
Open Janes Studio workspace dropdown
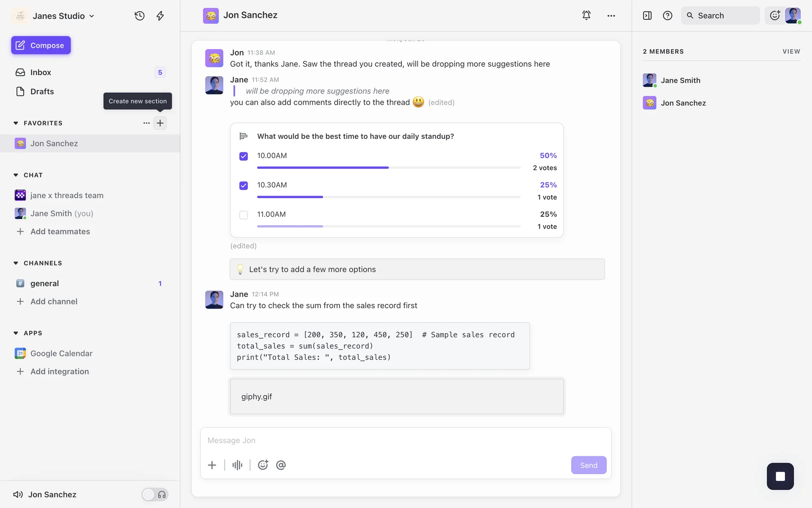[x=63, y=16]
